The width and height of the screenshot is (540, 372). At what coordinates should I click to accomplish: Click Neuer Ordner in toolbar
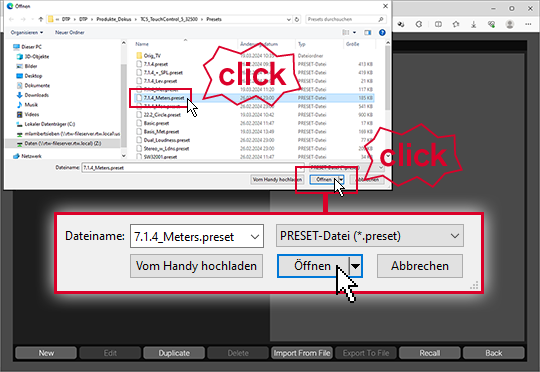click(x=70, y=32)
